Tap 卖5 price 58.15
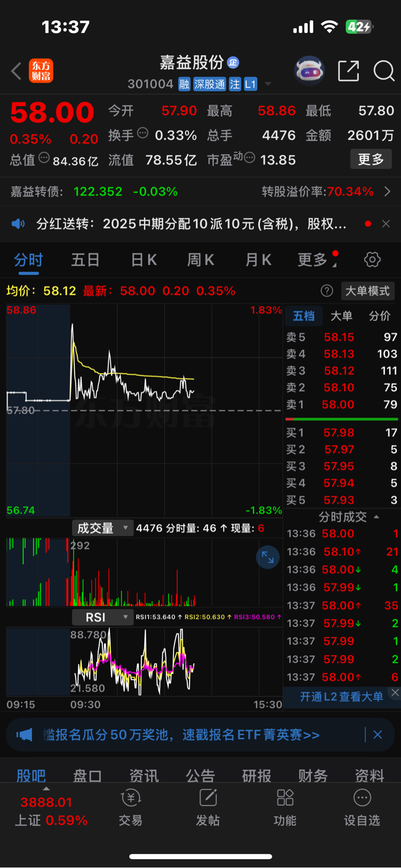Screen dimensions: 401x868 point(339,337)
